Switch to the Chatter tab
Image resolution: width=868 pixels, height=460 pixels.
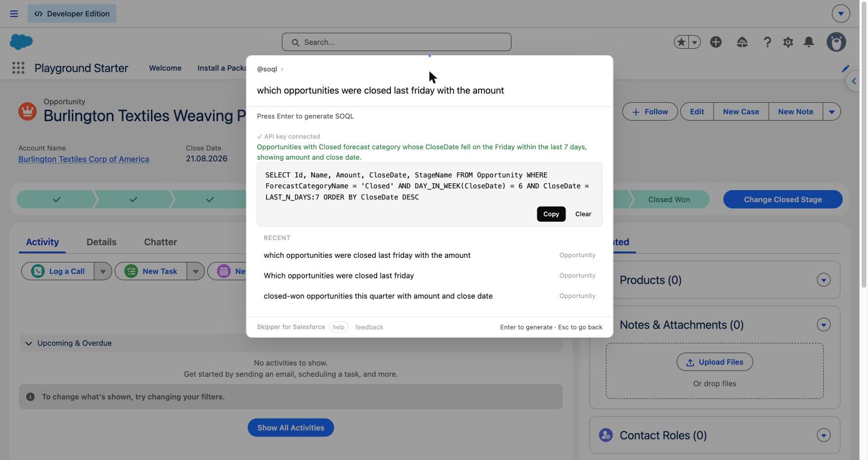161,242
